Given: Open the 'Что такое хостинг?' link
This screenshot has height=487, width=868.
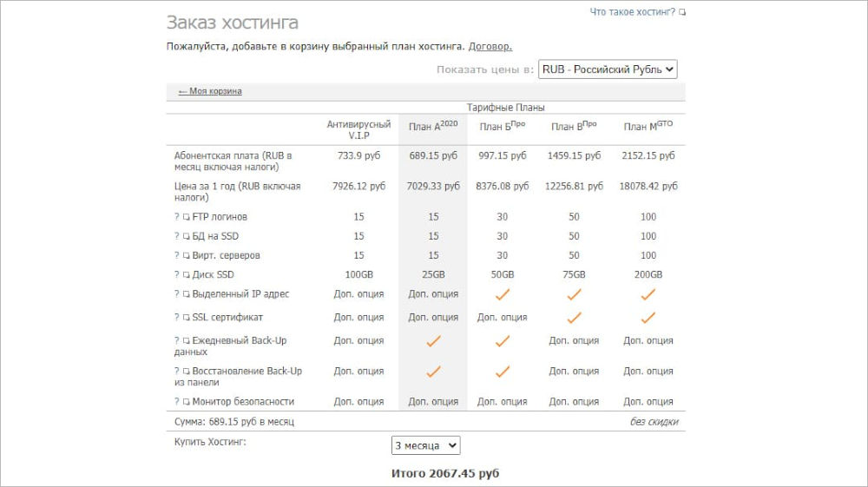Looking at the screenshot, I should pos(632,12).
